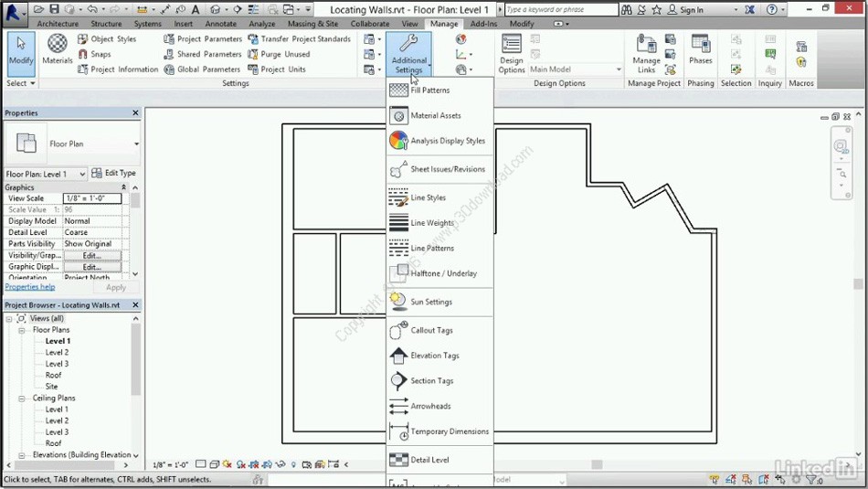Open Design Options
The image size is (868, 489).
click(511, 53)
